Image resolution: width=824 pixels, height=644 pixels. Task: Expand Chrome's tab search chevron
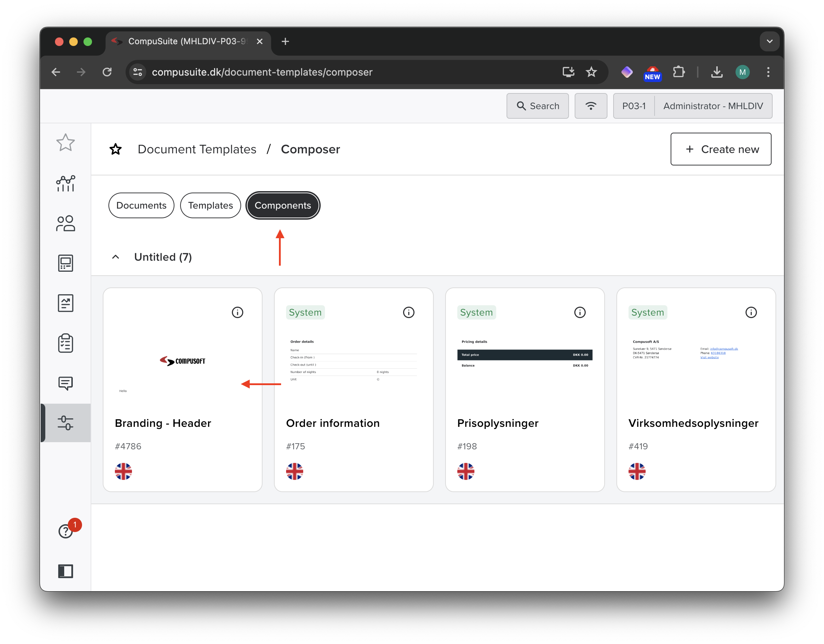770,41
